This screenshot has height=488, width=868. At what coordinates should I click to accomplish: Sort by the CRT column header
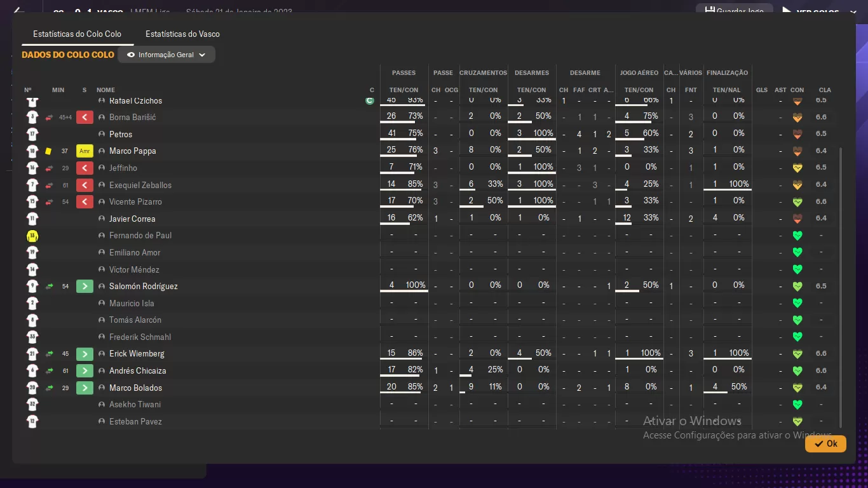[594, 90]
